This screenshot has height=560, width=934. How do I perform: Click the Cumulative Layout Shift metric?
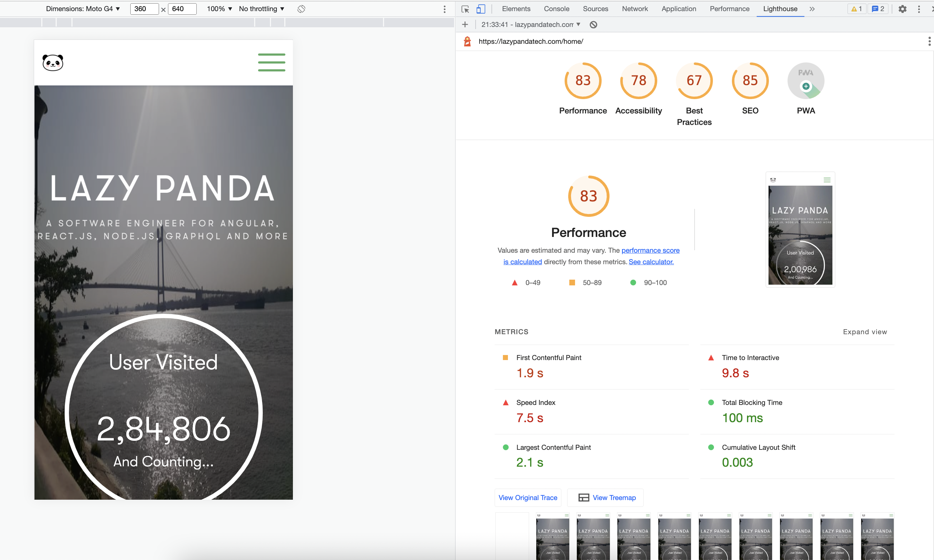pos(797,457)
